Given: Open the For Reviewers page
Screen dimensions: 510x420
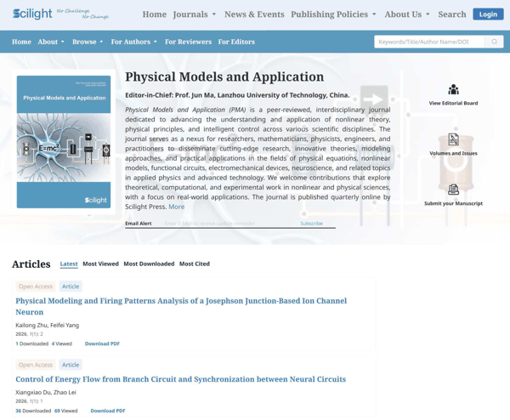Looking at the screenshot, I should tap(188, 42).
